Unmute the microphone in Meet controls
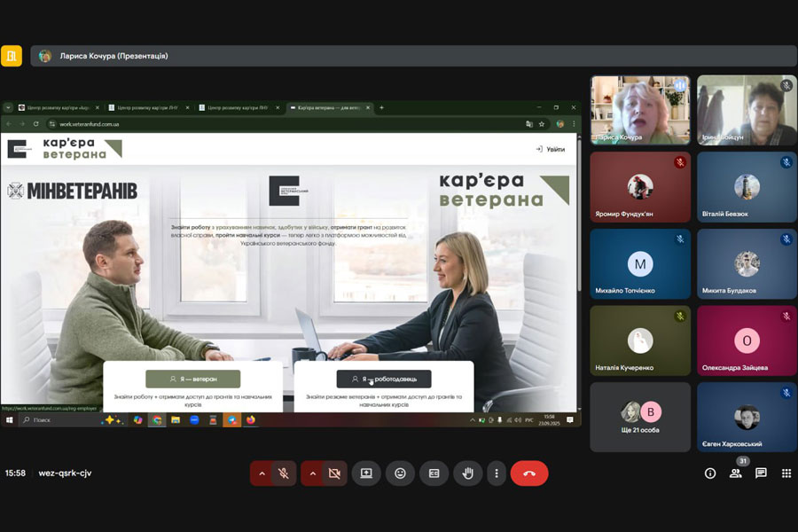 click(x=284, y=473)
